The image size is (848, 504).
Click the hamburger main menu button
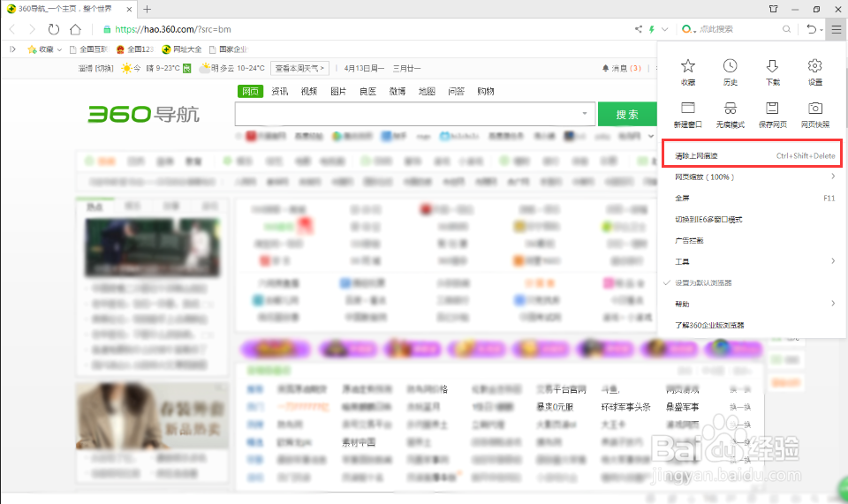(837, 29)
